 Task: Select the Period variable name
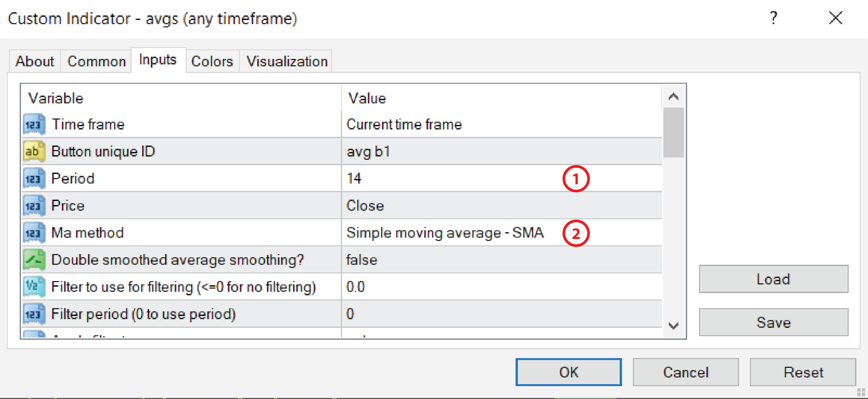click(x=73, y=178)
